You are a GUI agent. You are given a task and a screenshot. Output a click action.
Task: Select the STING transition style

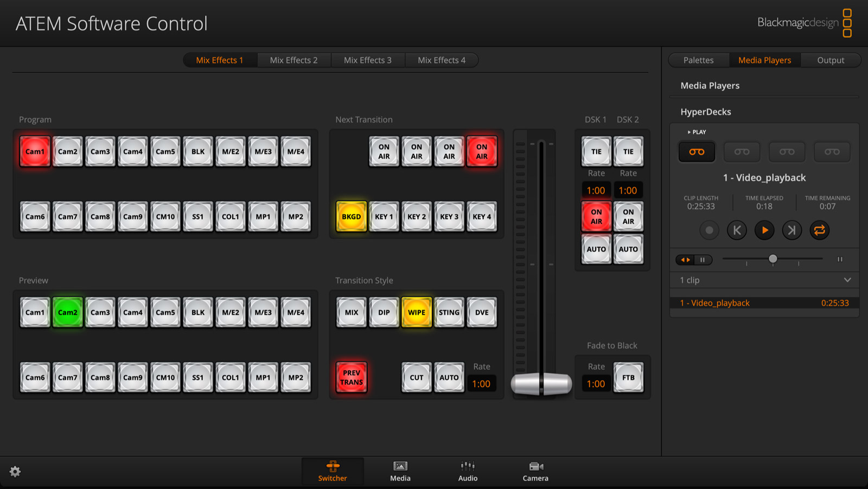pos(449,312)
